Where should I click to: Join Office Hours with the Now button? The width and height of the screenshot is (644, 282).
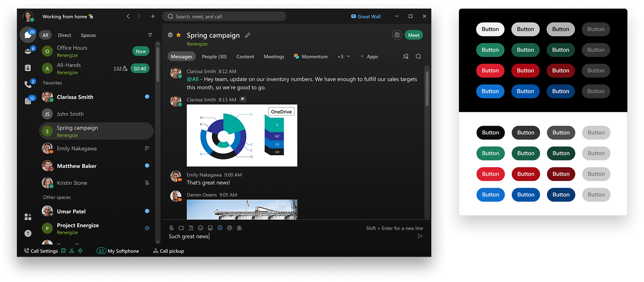pyautogui.click(x=141, y=51)
